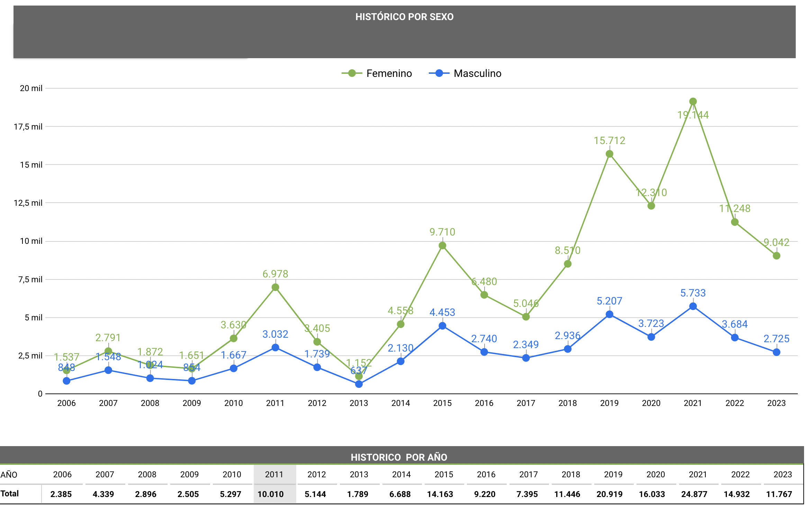Image resolution: width=812 pixels, height=505 pixels.
Task: Click the HISTÓRICO POR SEXO title bar
Action: pyautogui.click(x=404, y=17)
